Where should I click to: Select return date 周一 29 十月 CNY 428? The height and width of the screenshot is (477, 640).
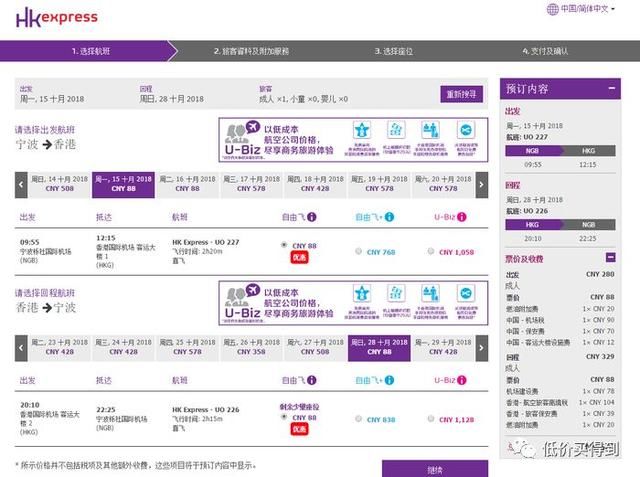pos(443,347)
